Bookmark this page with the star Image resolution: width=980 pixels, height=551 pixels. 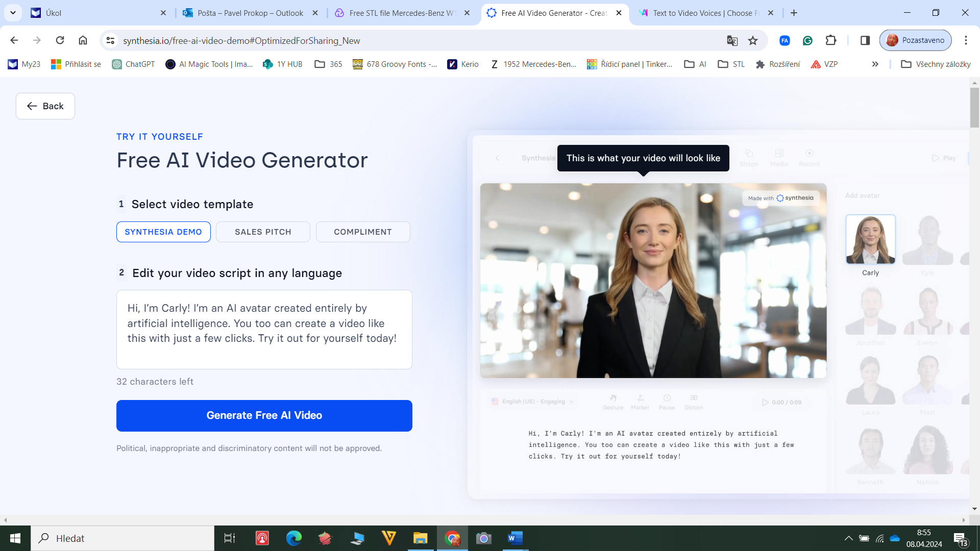pyautogui.click(x=753, y=40)
